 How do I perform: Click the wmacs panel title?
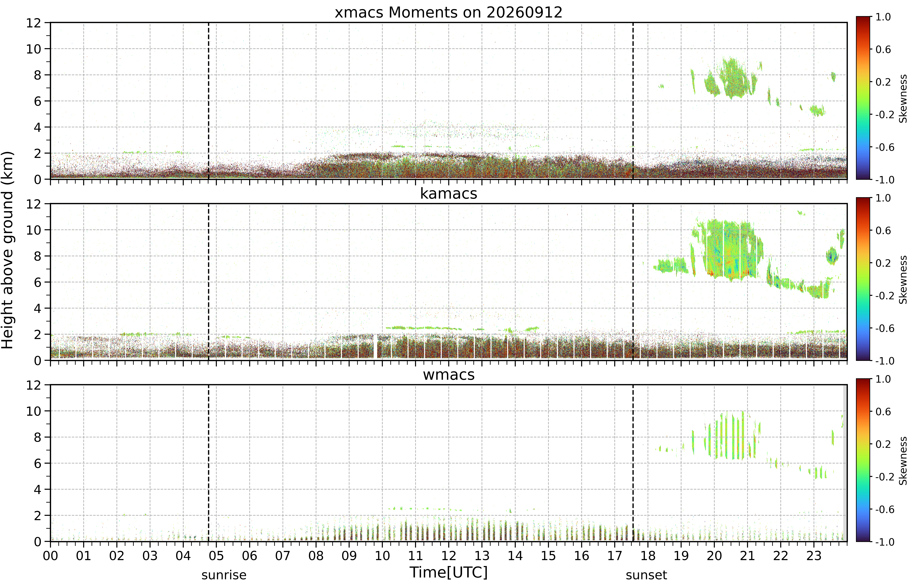(449, 375)
